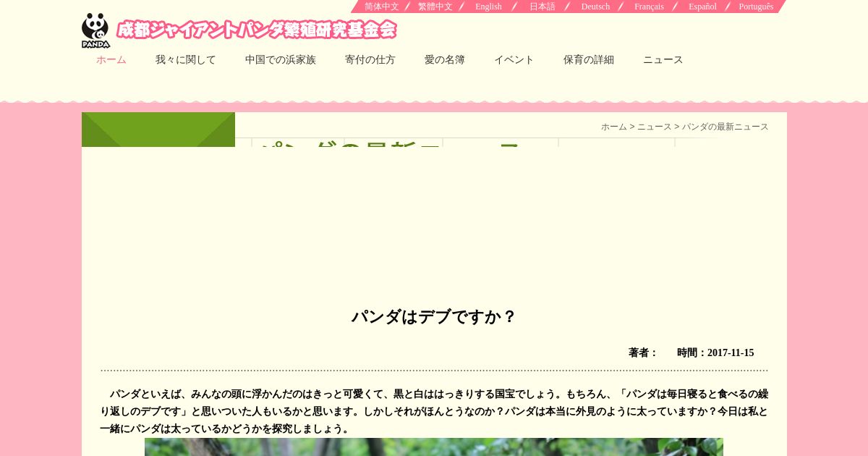
Task: Switch language to Español
Action: 702,7
